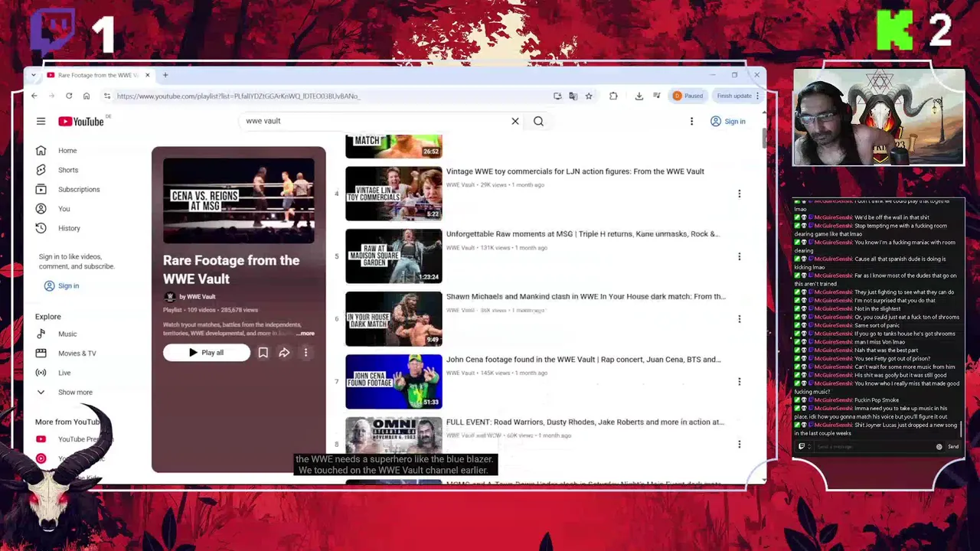Viewport: 980px width, 551px height.
Task: Open YouTube settings three-dot menu in header
Action: click(691, 121)
